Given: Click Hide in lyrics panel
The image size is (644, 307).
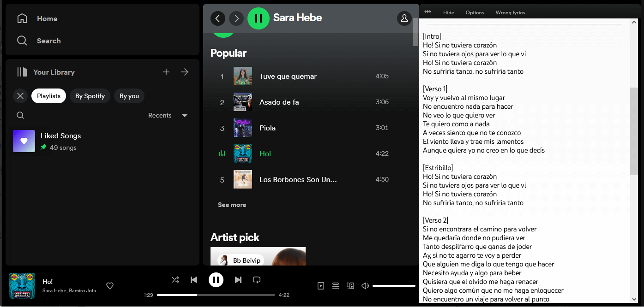Looking at the screenshot, I should click(449, 12).
